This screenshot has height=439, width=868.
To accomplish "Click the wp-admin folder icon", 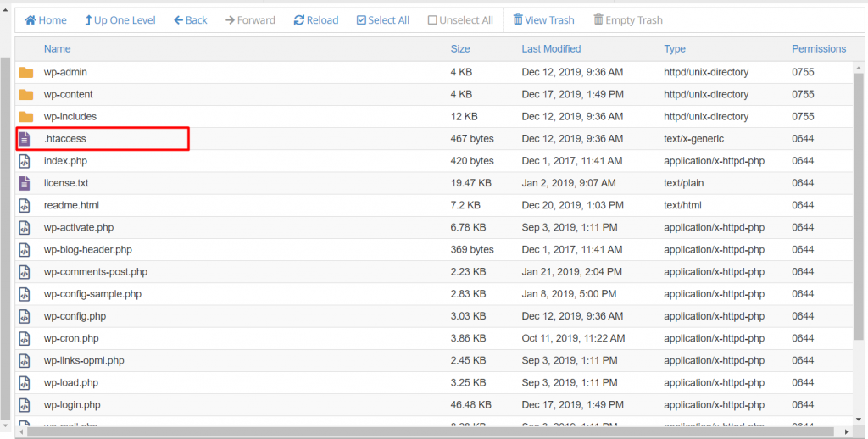I will click(25, 73).
